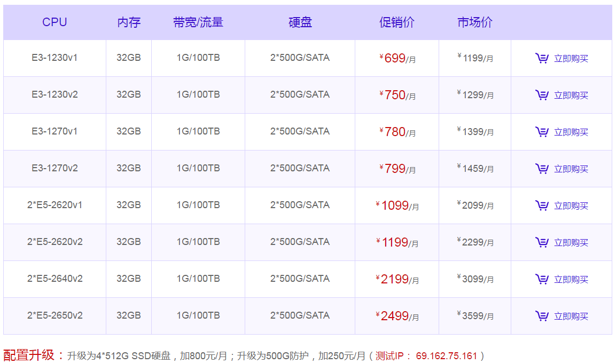Select the E3-1270v2 CPU cell
Image resolution: width=616 pixels, height=364 pixels.
click(54, 168)
